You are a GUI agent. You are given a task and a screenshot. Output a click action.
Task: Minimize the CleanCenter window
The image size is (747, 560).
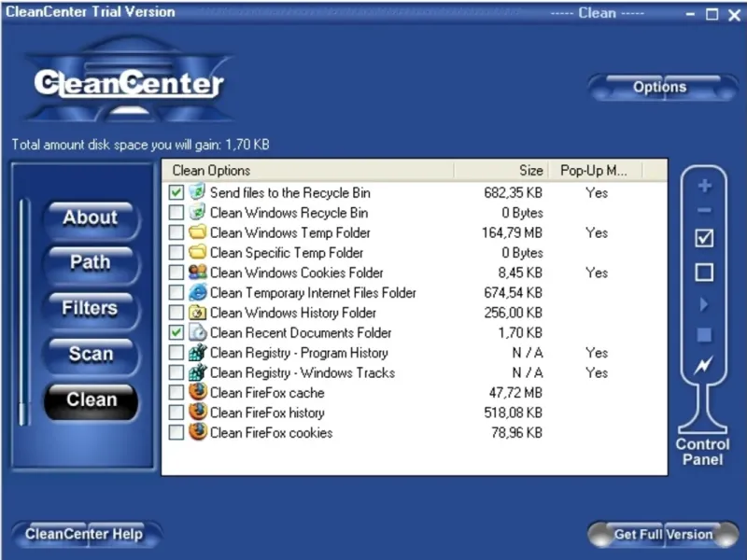pos(690,14)
